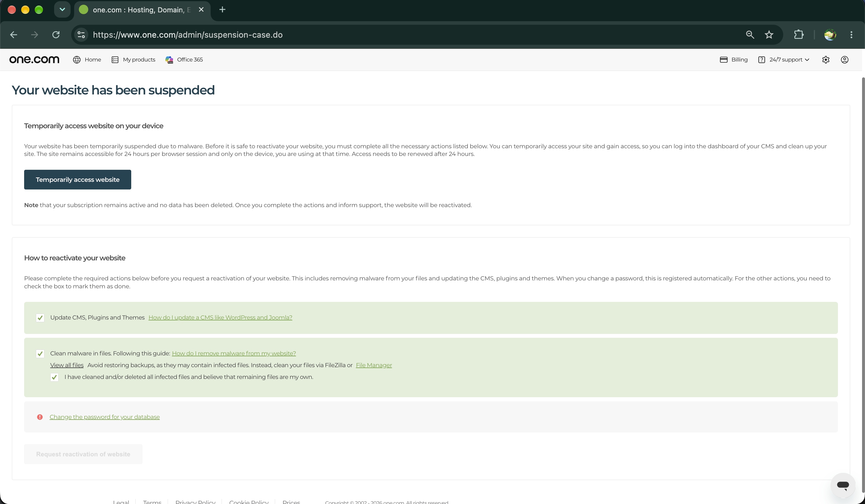The image size is (865, 504).
Task: Uncheck 'I have cleaned and/or deleted' checkbox
Action: [54, 377]
